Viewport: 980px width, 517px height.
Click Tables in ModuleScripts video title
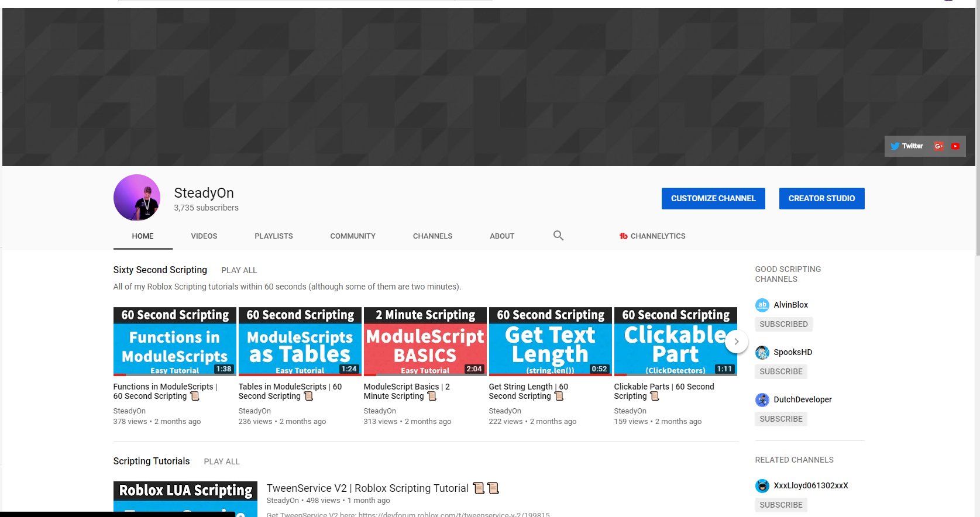pos(290,391)
